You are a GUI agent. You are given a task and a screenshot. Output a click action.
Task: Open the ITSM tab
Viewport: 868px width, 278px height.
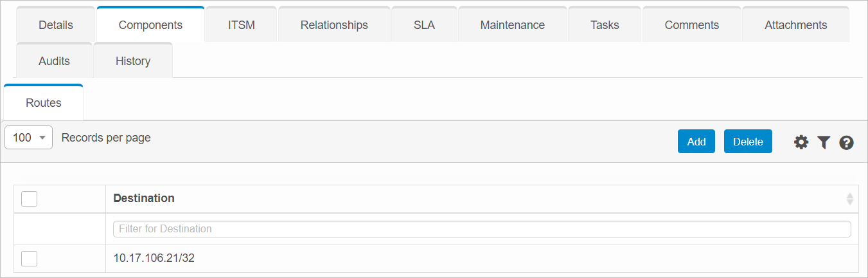[x=241, y=25]
